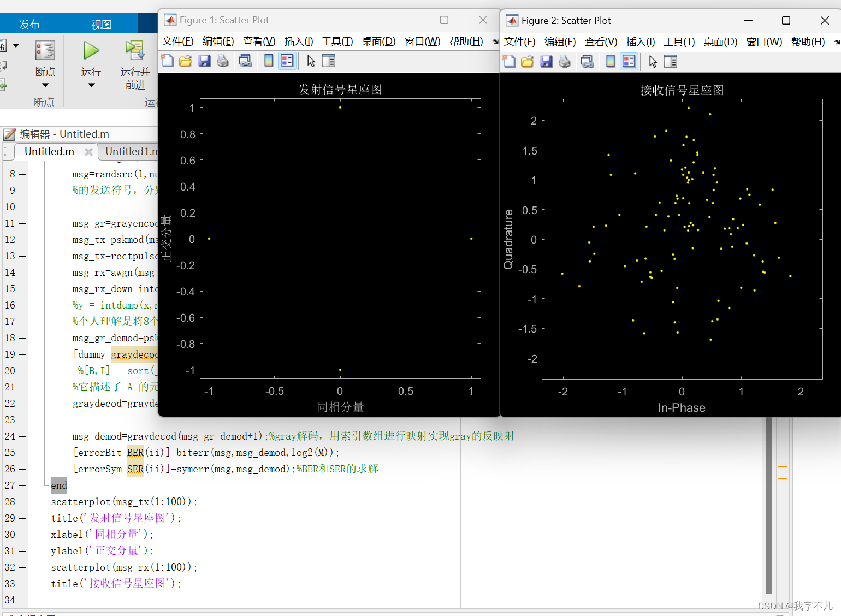Open the Print icon in Figure 2
The image size is (841, 616).
565,61
